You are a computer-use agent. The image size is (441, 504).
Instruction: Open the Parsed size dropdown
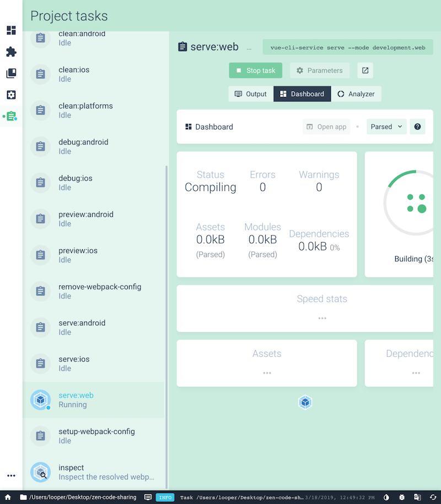386,127
